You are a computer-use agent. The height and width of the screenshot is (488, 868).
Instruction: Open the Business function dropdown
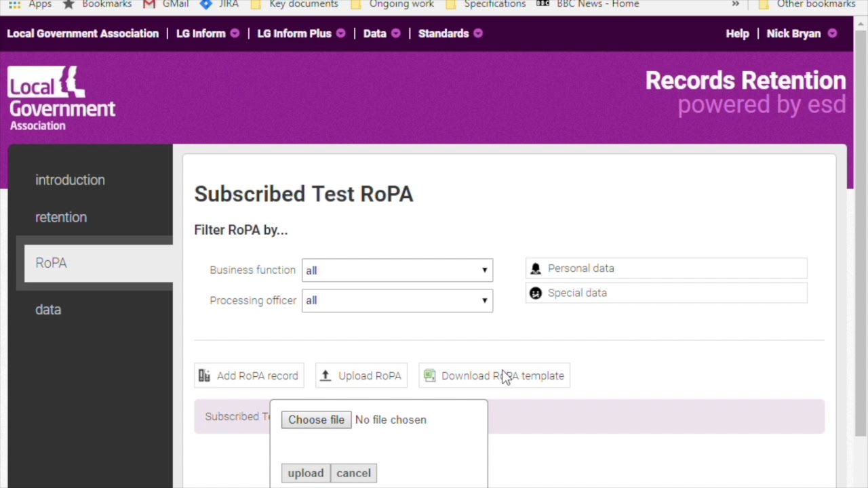tap(397, 270)
